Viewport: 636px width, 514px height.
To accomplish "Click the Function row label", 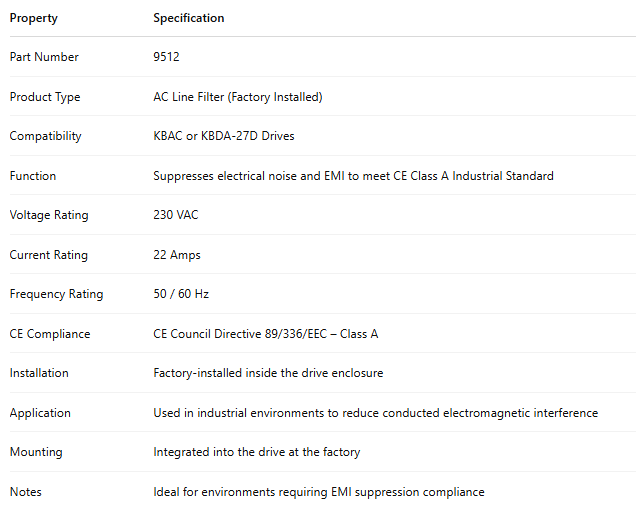I will [x=33, y=176].
